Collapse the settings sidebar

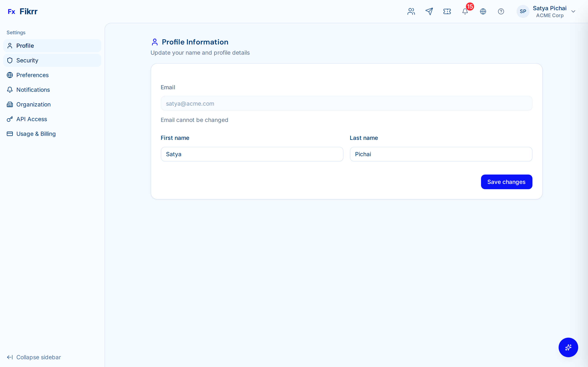tap(34, 357)
